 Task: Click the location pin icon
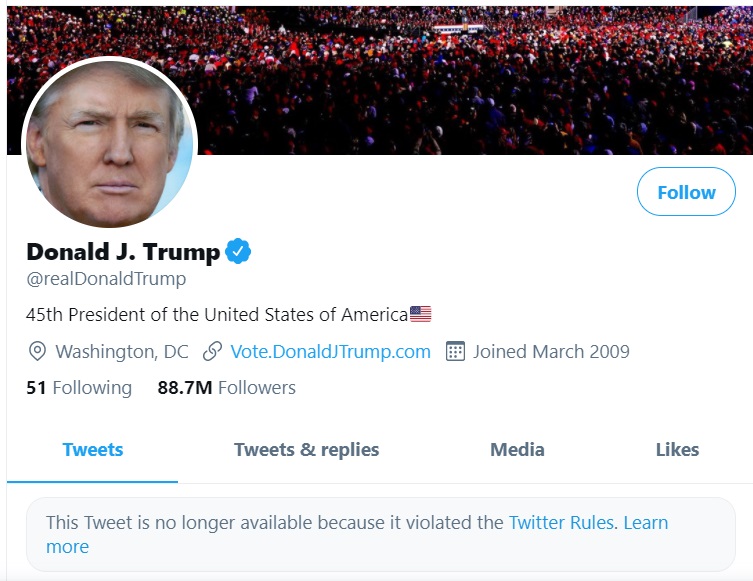tap(37, 351)
